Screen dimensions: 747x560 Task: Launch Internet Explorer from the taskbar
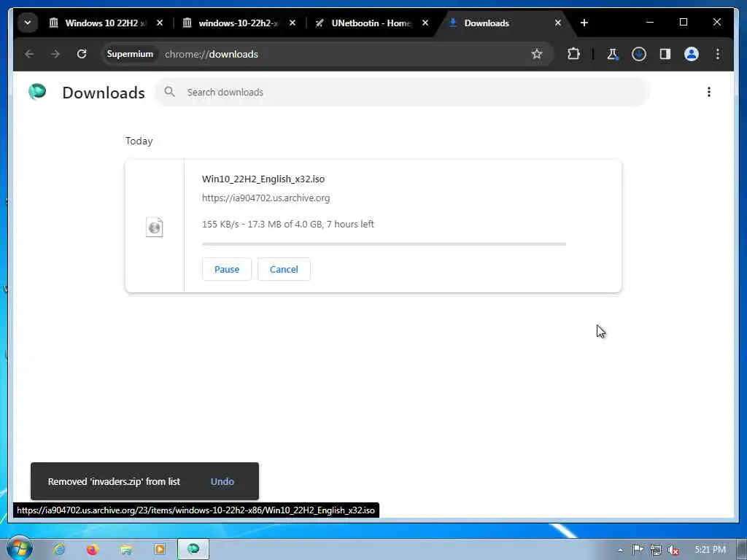tap(59, 549)
